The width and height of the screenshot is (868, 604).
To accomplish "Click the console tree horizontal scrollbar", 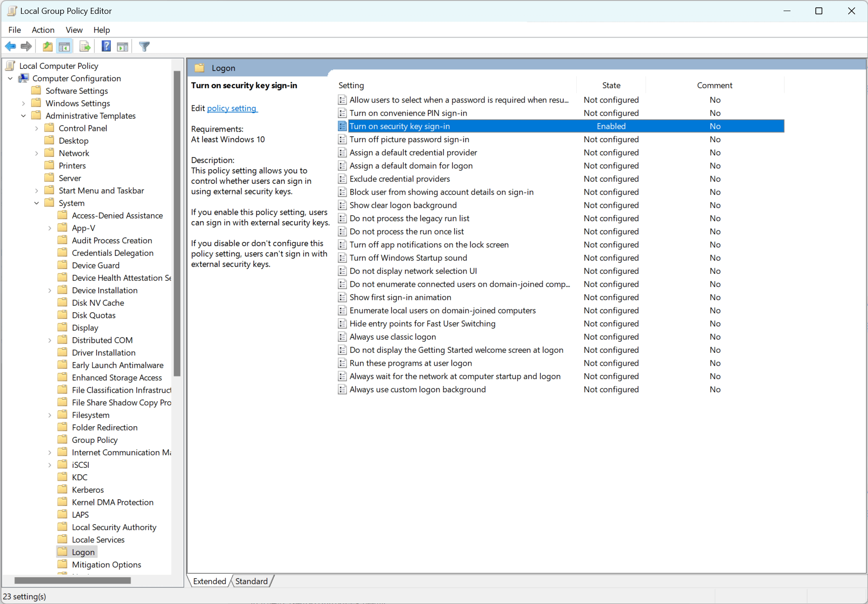I will pyautogui.click(x=72, y=580).
